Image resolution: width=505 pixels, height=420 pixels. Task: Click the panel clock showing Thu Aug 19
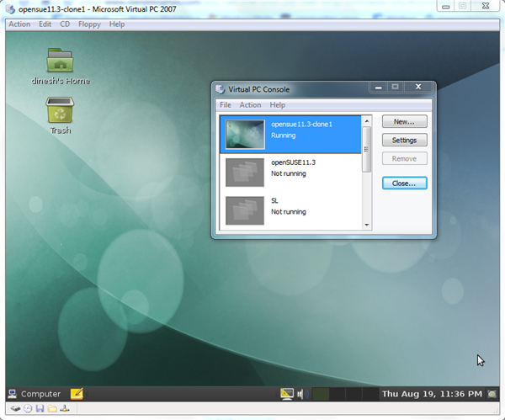pos(432,394)
